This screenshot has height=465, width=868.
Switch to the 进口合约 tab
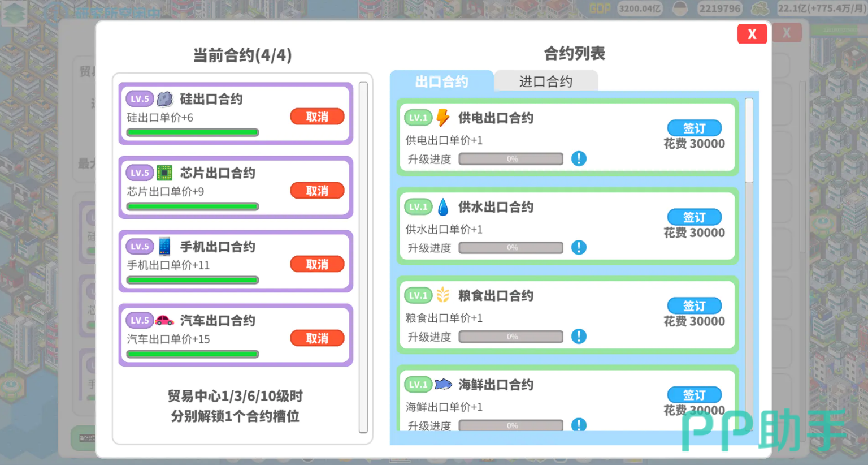pos(545,81)
